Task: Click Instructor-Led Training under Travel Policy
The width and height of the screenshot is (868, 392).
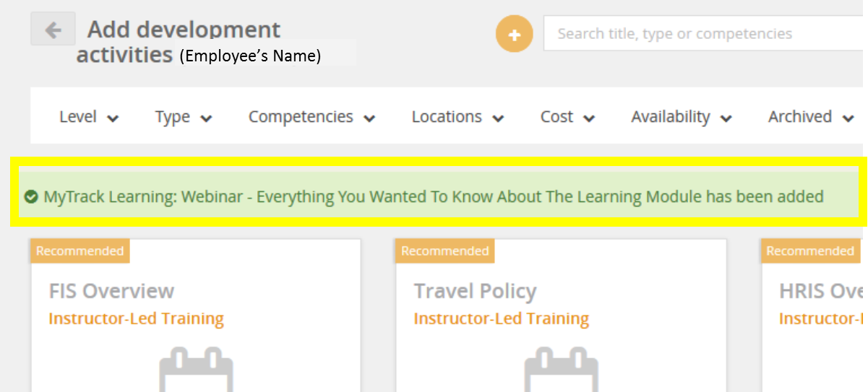Action: (501, 318)
